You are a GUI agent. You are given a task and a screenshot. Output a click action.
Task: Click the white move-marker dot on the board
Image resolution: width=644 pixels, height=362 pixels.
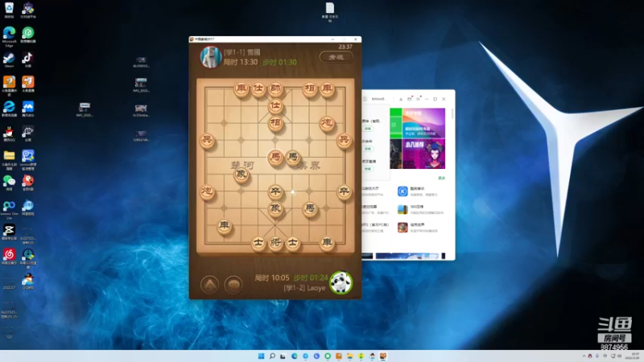coord(292,191)
